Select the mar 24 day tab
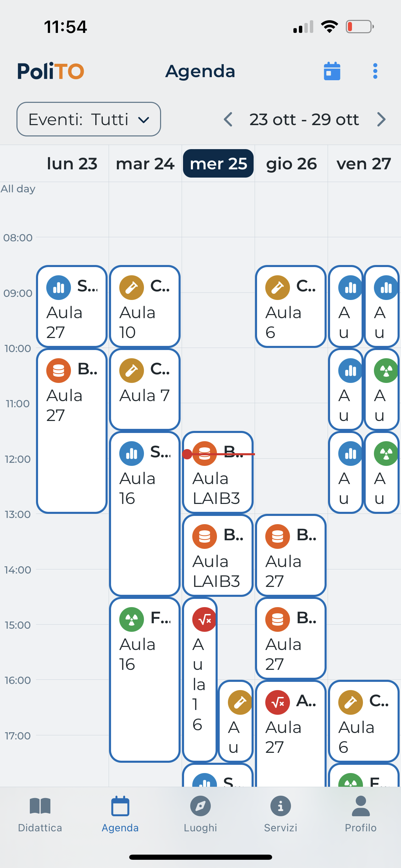 145,164
